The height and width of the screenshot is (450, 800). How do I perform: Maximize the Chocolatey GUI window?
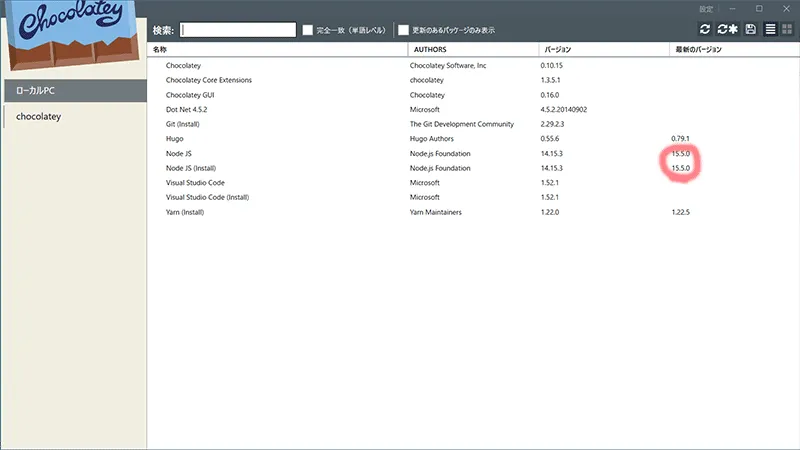click(x=759, y=9)
